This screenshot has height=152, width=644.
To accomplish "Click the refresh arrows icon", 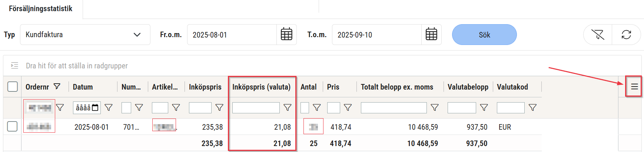I will pyautogui.click(x=626, y=35).
